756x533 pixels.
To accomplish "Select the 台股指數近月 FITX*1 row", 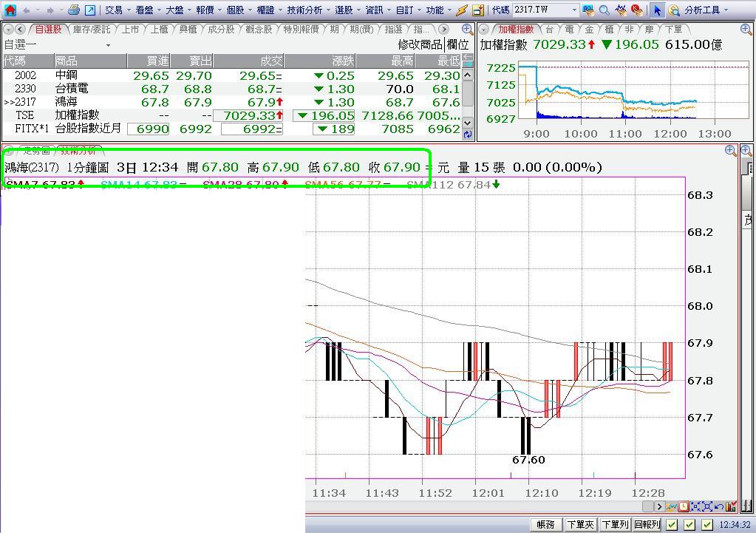I will coord(231,129).
